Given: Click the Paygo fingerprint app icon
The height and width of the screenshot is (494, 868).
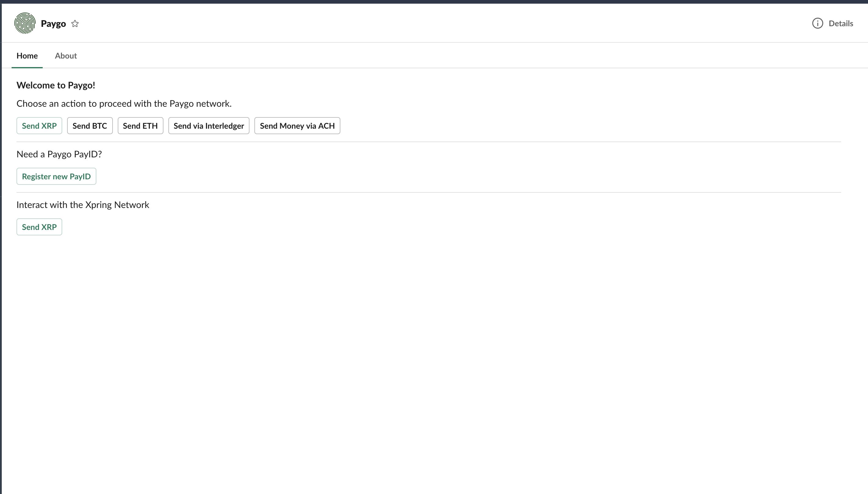Looking at the screenshot, I should 25,23.
